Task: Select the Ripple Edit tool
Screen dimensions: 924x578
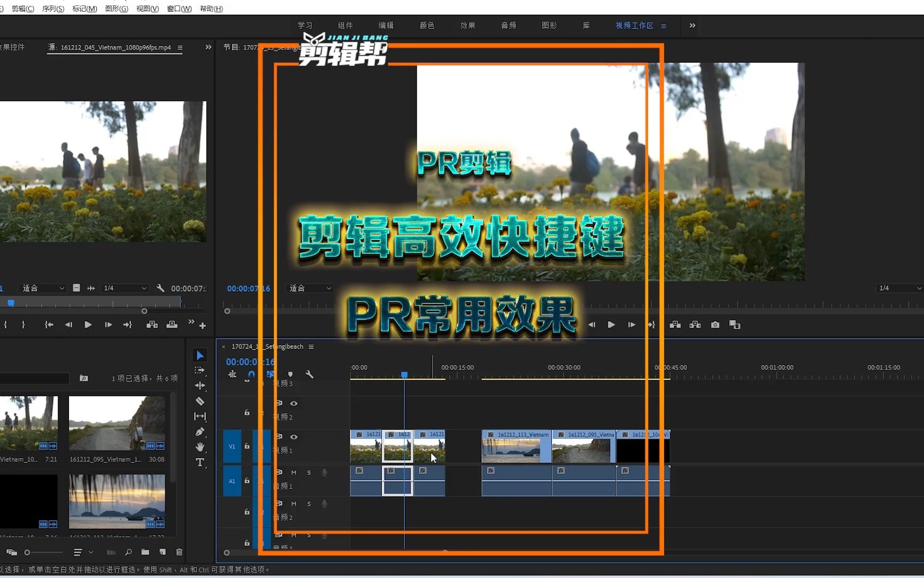Action: (x=200, y=385)
